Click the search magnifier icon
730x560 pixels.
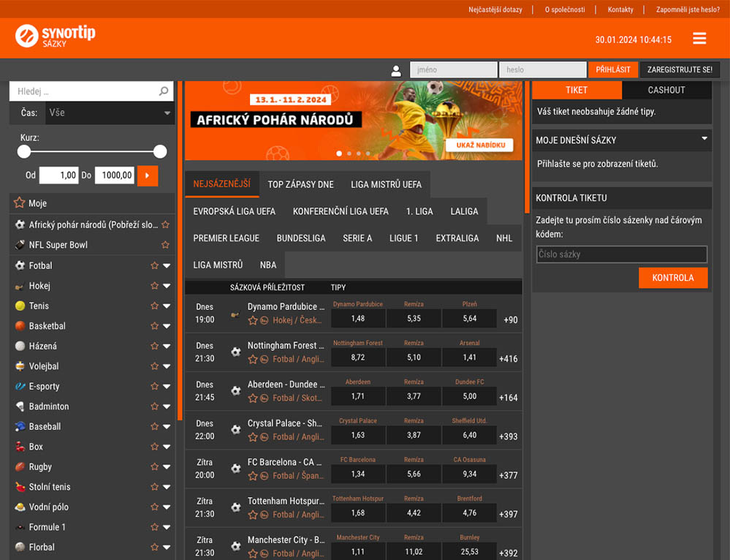coord(164,91)
